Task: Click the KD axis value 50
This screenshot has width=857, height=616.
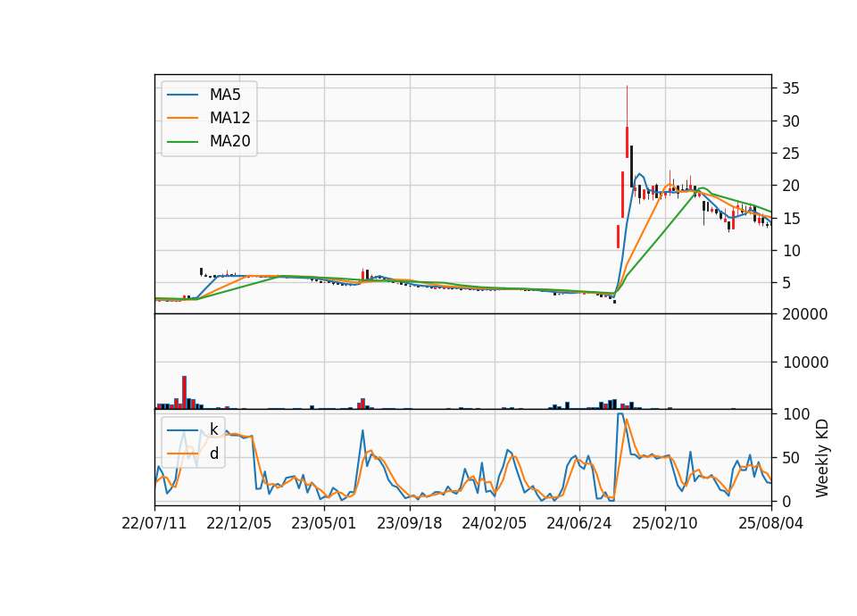Action: click(791, 458)
